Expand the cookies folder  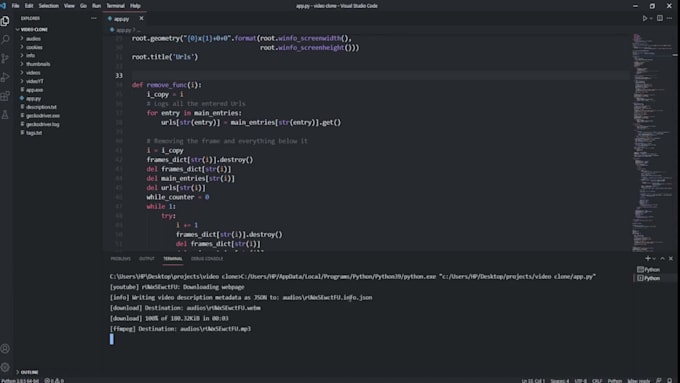click(x=34, y=47)
